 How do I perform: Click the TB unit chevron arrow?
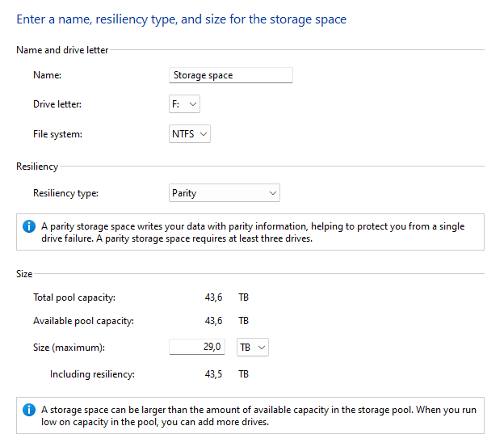click(x=262, y=348)
